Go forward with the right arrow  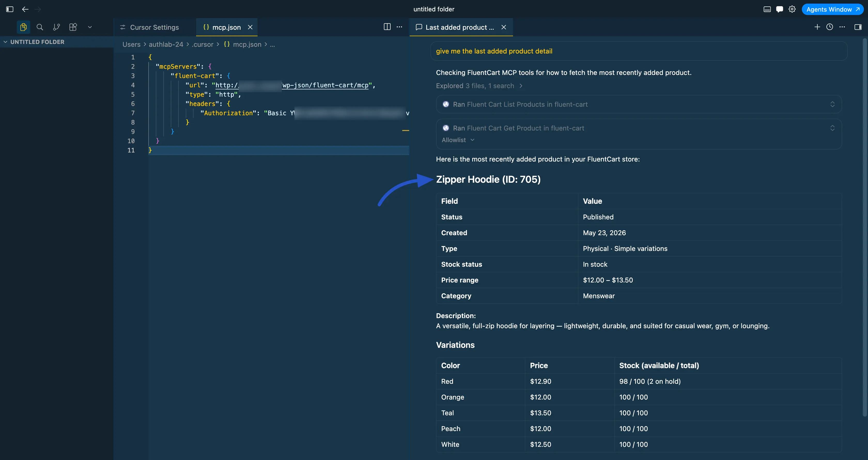(x=38, y=9)
